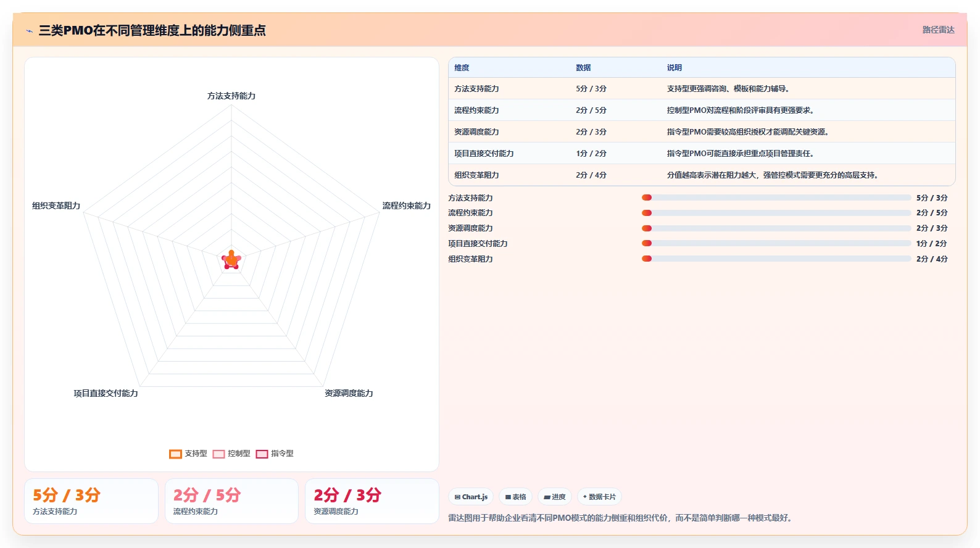980x548 pixels.
Task: Select the 资源调度能力 cell in the table
Action: coord(476,132)
